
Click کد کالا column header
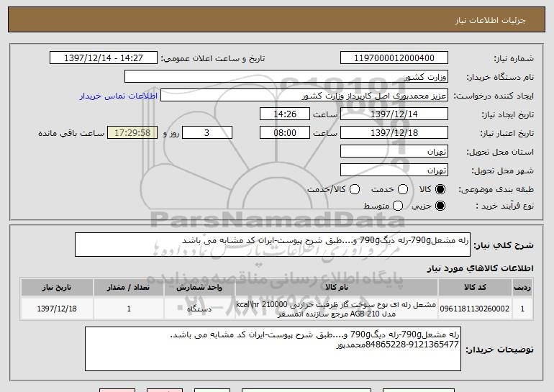[x=475, y=288]
